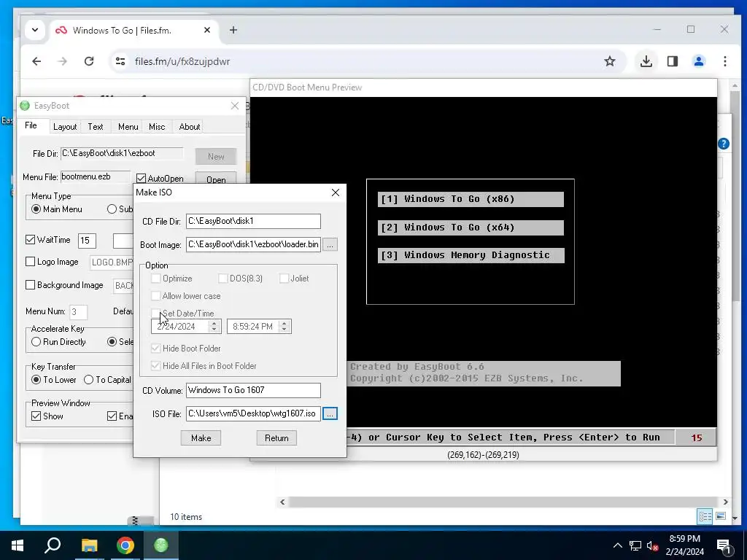Browse for ISO File location
The width and height of the screenshot is (747, 560).
click(330, 413)
